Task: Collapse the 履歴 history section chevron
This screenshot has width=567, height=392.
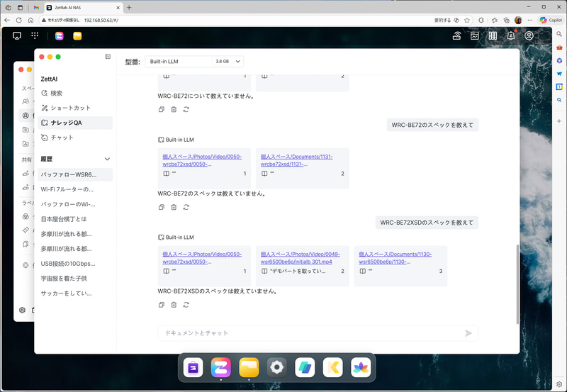Action: pos(107,159)
